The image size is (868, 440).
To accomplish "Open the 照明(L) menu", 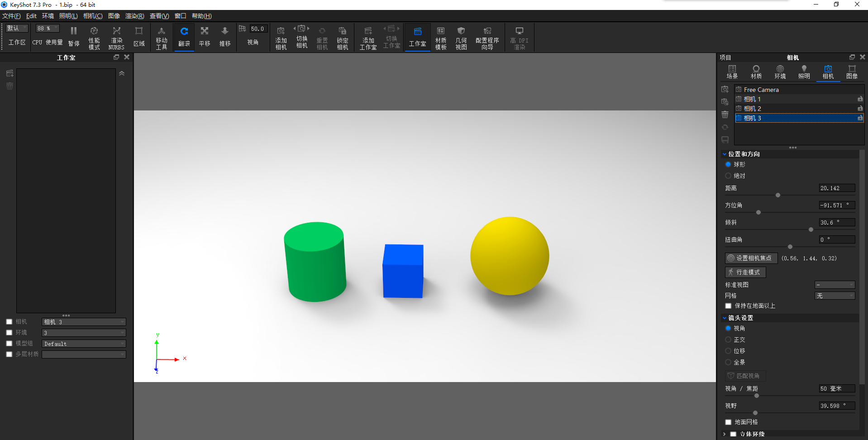I will 68,16.
